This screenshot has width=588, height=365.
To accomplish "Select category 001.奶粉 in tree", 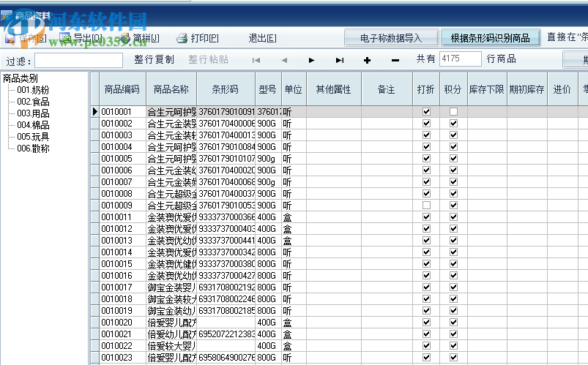I will pos(33,90).
